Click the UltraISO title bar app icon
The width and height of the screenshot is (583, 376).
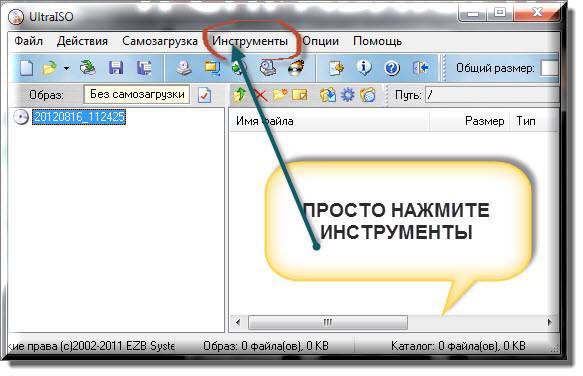pyautogui.click(x=16, y=17)
